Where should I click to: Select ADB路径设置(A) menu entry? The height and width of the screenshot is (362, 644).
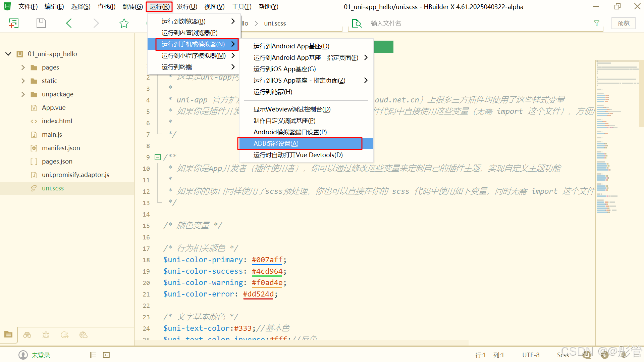pyautogui.click(x=306, y=143)
